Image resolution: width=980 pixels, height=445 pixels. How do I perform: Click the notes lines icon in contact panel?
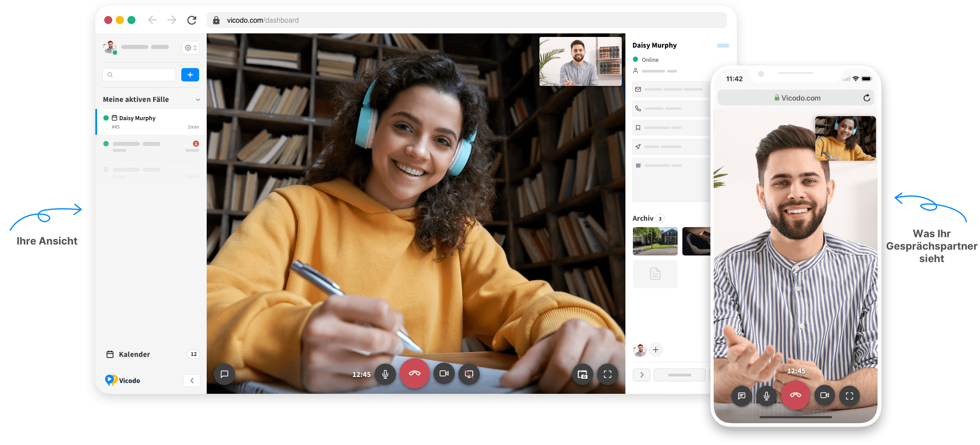[x=638, y=166]
